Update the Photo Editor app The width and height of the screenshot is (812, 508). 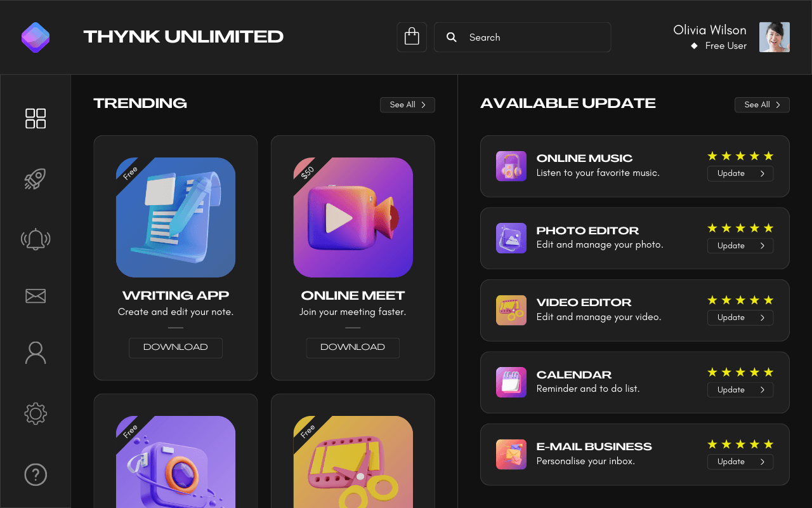coord(740,246)
